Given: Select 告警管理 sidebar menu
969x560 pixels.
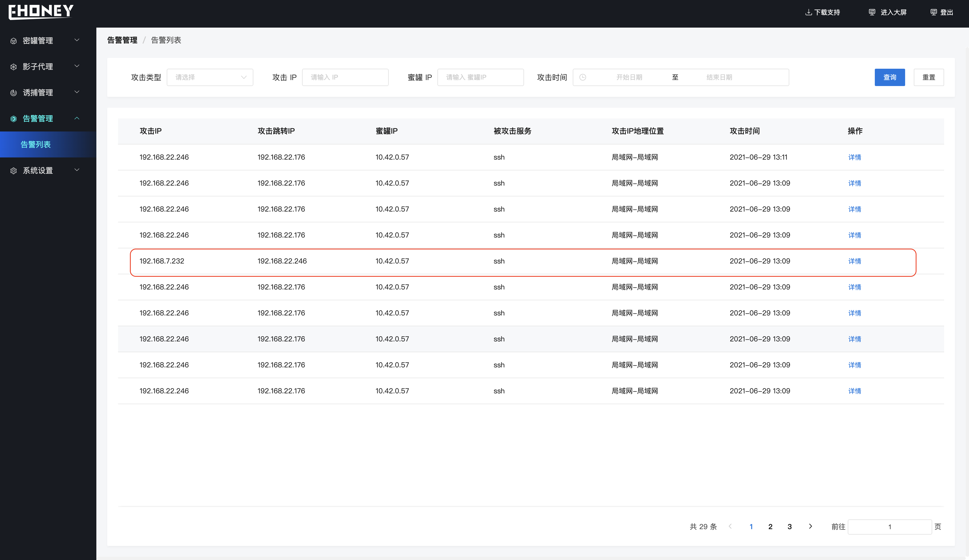Looking at the screenshot, I should [x=48, y=118].
